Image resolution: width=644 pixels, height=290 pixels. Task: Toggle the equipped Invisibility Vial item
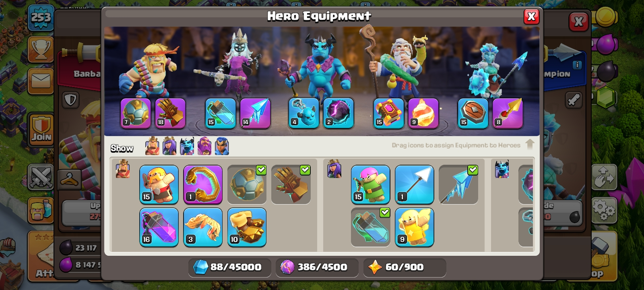pos(371,227)
